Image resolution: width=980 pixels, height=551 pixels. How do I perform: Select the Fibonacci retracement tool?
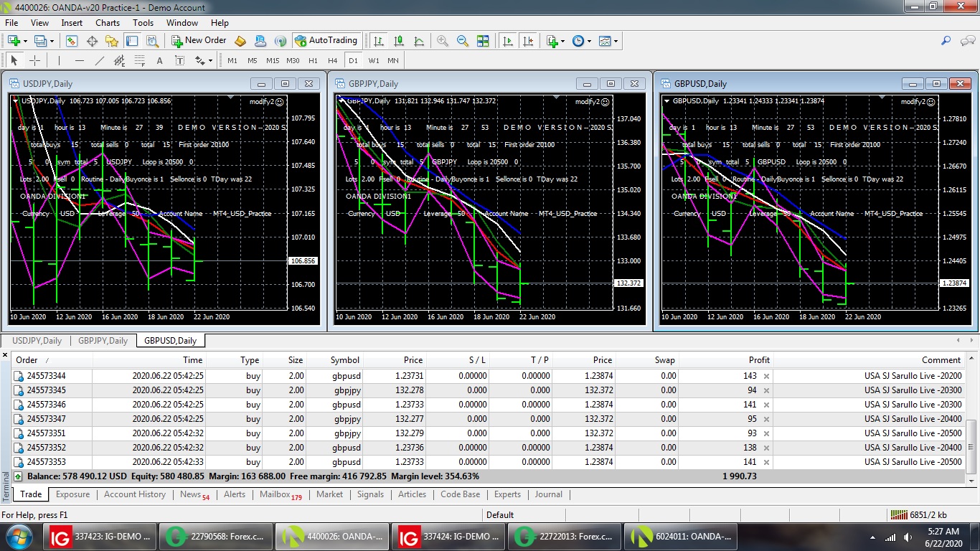(x=139, y=61)
